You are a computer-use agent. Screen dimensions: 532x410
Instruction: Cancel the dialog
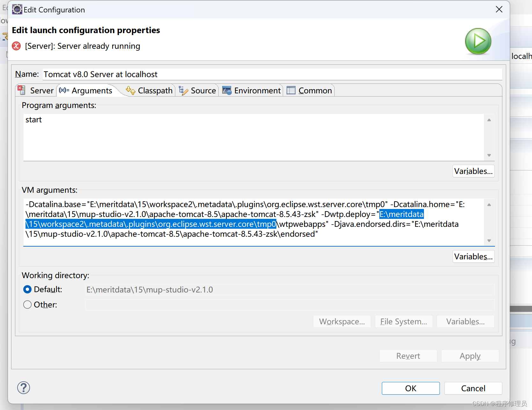pyautogui.click(x=473, y=388)
